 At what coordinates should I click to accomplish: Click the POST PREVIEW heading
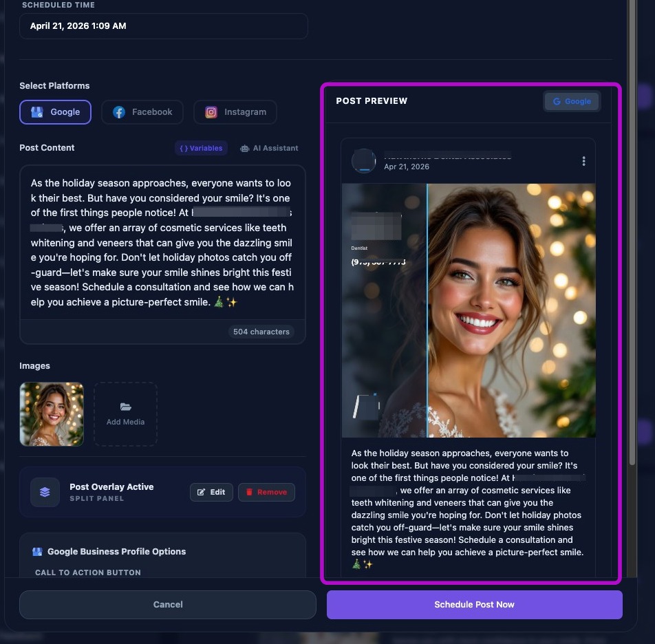click(x=372, y=101)
